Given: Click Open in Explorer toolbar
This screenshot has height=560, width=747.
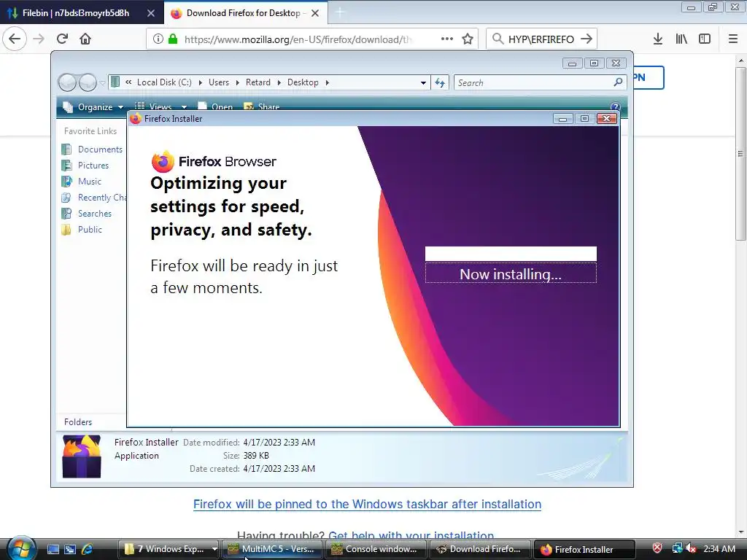Looking at the screenshot, I should [215, 107].
